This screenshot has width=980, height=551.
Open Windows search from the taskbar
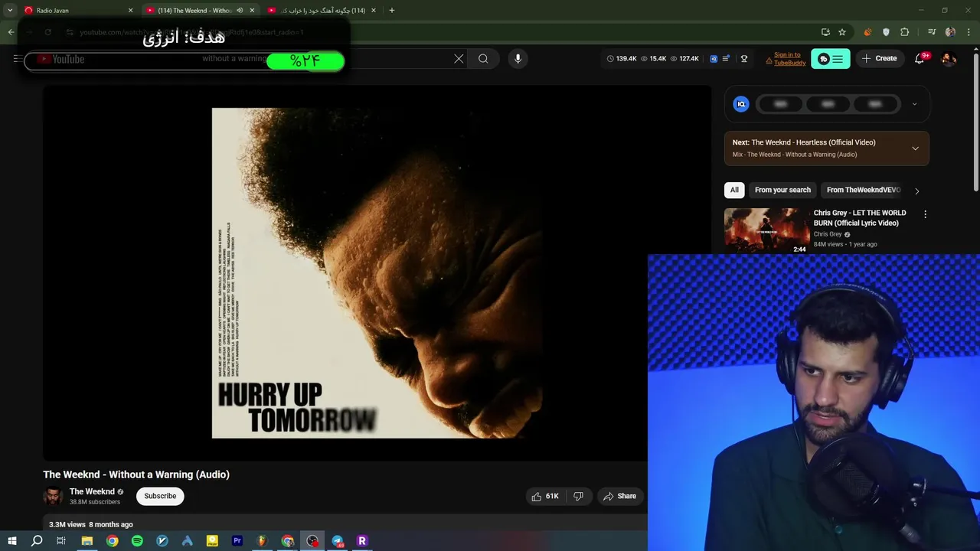(37, 541)
